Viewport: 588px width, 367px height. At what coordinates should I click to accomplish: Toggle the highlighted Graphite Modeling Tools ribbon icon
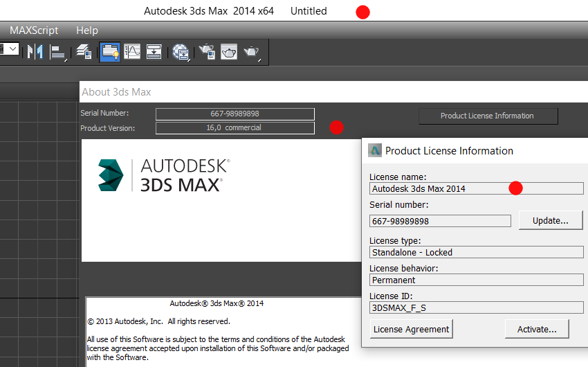pos(110,52)
